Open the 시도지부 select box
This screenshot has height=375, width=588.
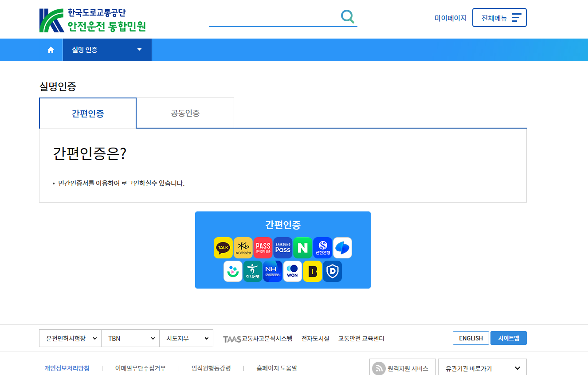point(186,338)
